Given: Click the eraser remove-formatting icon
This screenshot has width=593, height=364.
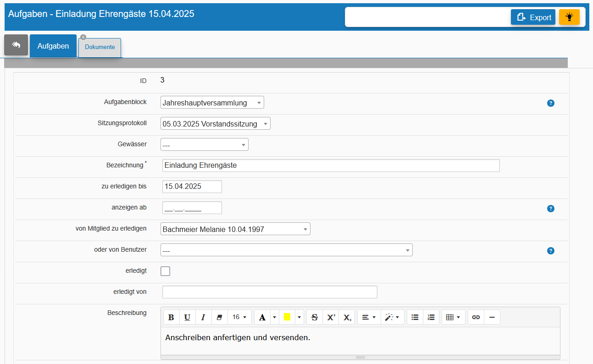Looking at the screenshot, I should [219, 317].
